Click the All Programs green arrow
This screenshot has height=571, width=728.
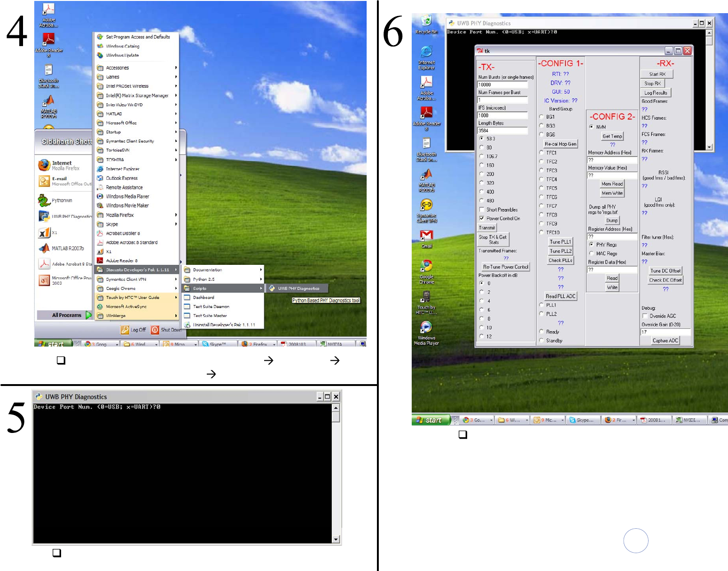89,315
